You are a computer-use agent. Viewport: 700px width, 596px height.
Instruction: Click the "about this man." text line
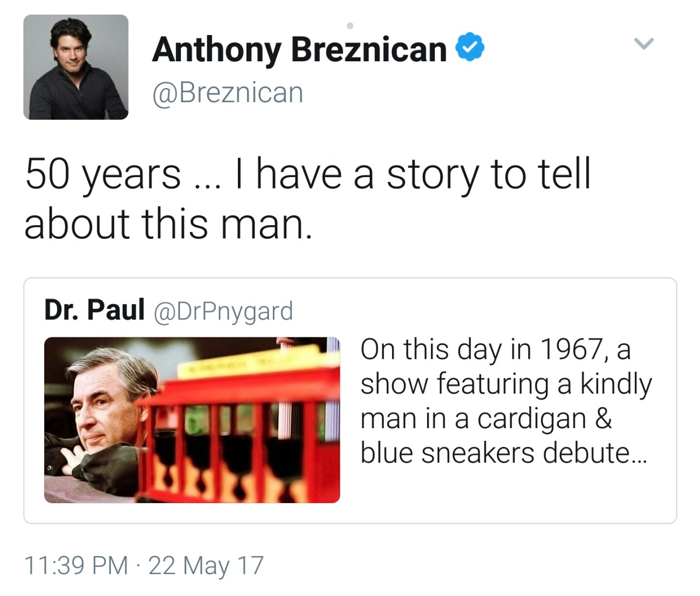point(168,224)
